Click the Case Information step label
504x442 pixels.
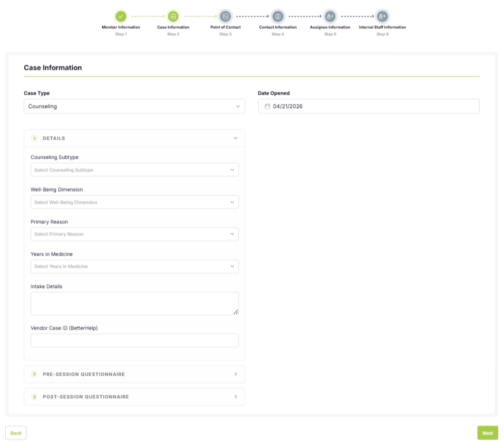pos(173,27)
